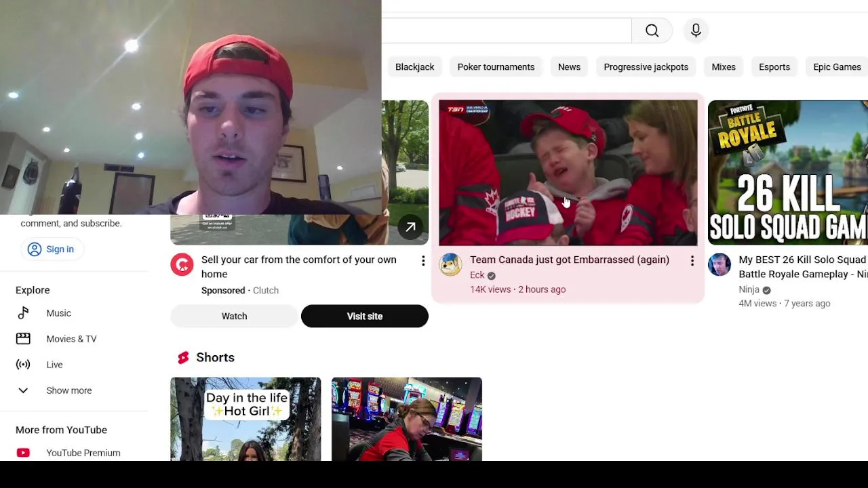Open the Eck channel avatar
868x488 pixels.
point(450,265)
